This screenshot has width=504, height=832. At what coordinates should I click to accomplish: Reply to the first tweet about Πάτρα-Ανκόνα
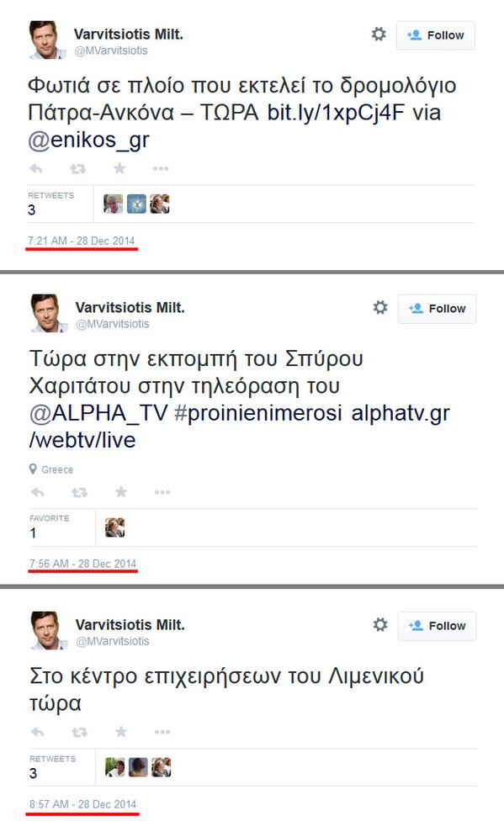click(x=36, y=169)
